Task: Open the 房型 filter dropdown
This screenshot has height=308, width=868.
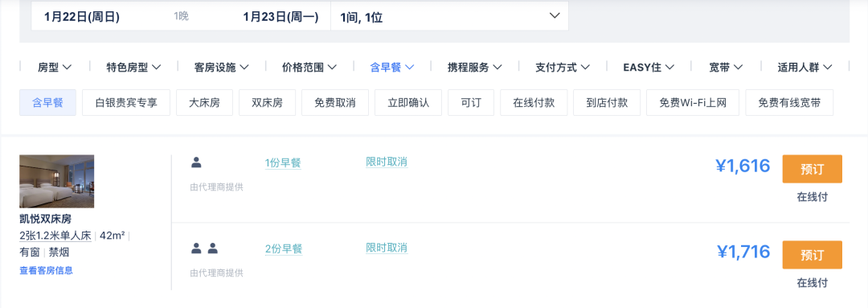Action: pyautogui.click(x=55, y=68)
